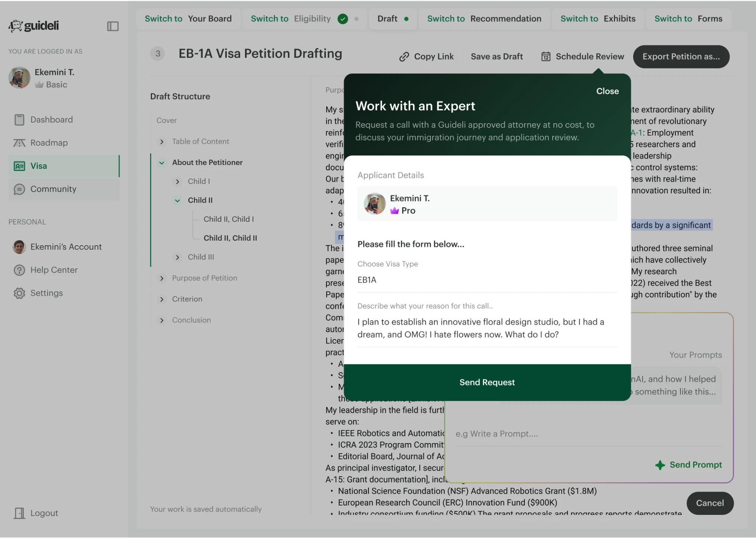Switch to Eligibility tab
This screenshot has width=756, height=538.
pos(305,19)
